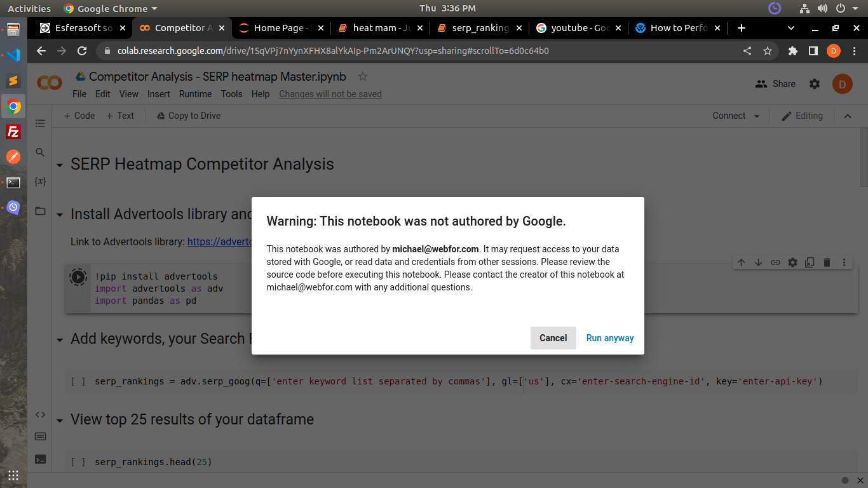Run the pip install advertools cell
This screenshot has width=868, height=488.
(78, 277)
